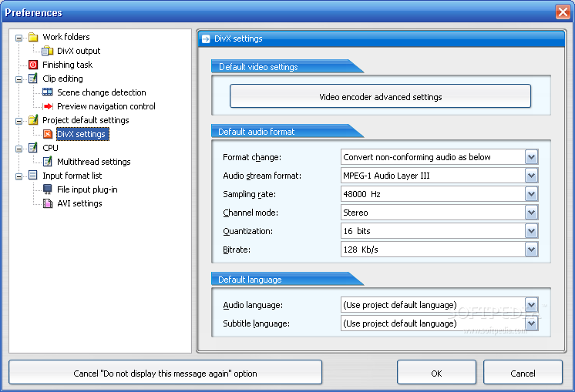Image resolution: width=575 pixels, height=392 pixels.
Task: Select Finishing task in the tree
Action: (68, 65)
